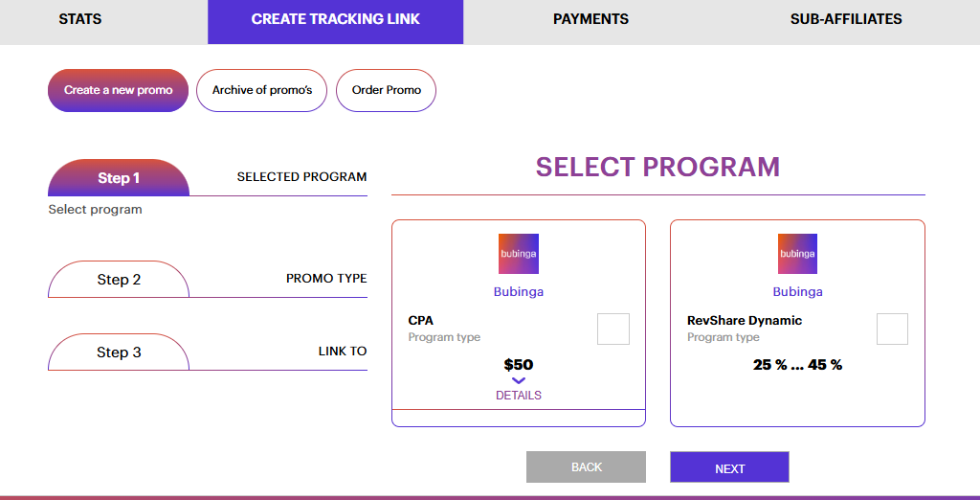This screenshot has width=980, height=500.
Task: Select the CREATE TRACKING LINK tab
Action: click(x=336, y=19)
